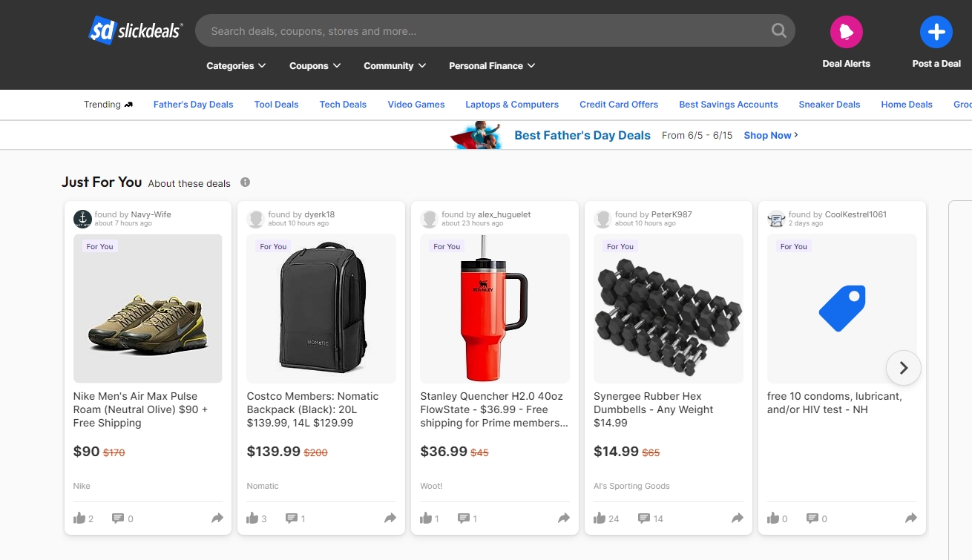The image size is (972, 560).
Task: Click CoolKestrel1061's avatar icon
Action: coord(776,219)
